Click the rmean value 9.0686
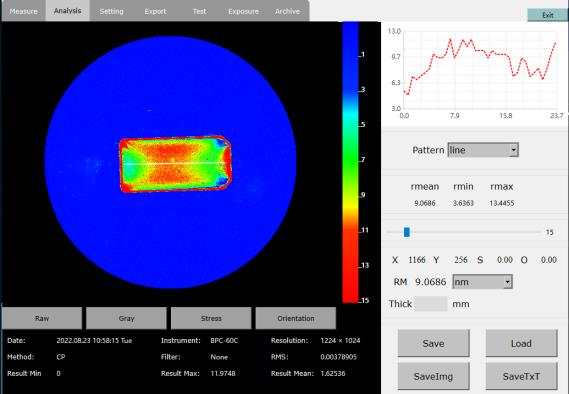 pyautogui.click(x=425, y=203)
